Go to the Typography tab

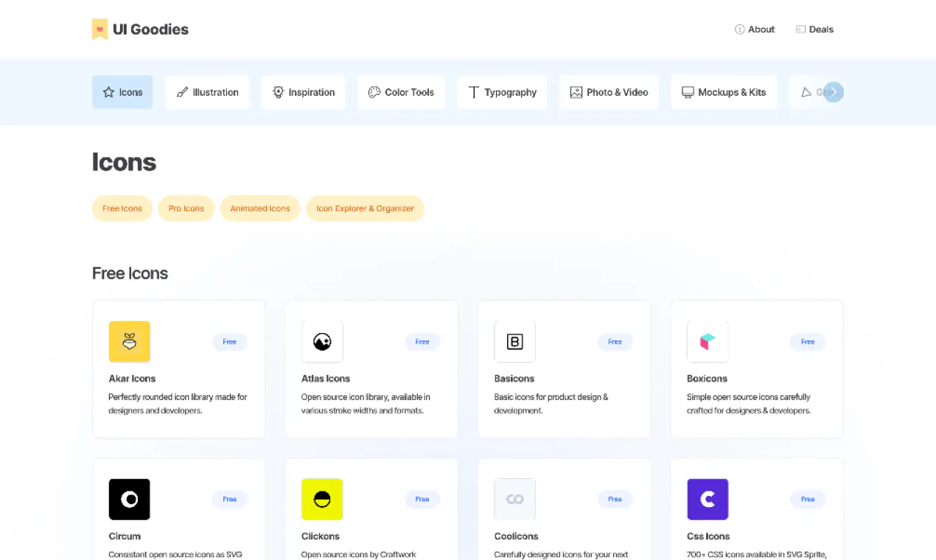pos(502,92)
